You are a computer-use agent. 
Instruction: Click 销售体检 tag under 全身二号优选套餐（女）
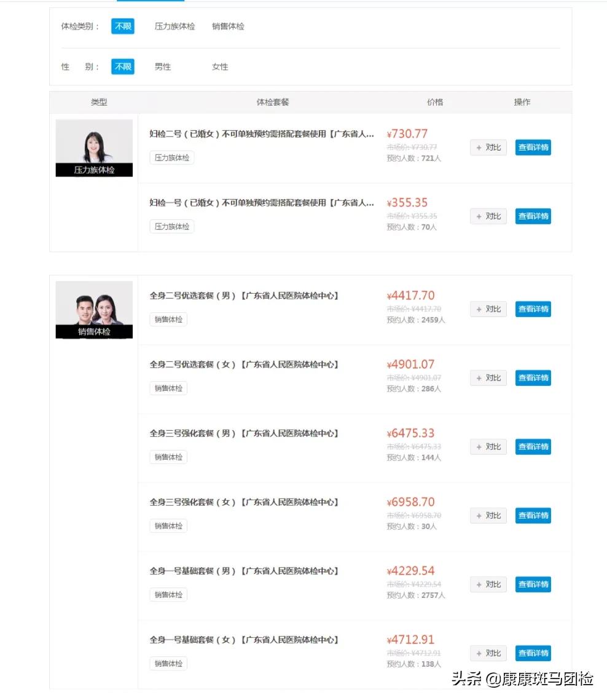point(168,388)
